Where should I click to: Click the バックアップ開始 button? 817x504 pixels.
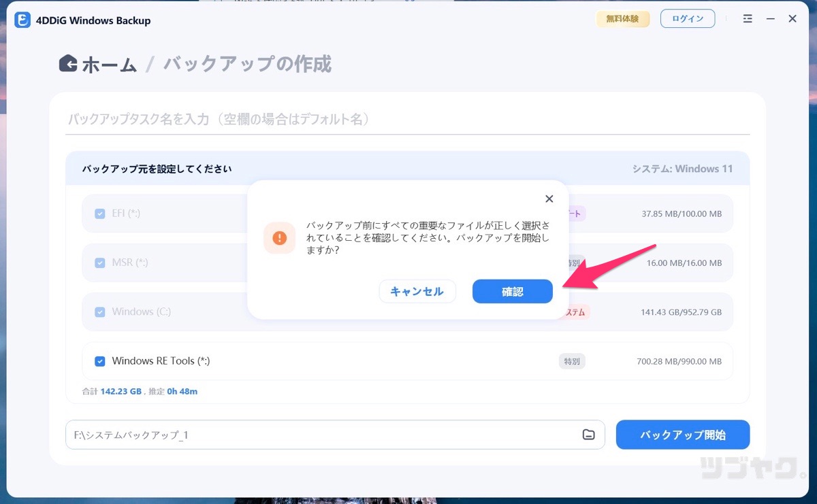pos(682,435)
